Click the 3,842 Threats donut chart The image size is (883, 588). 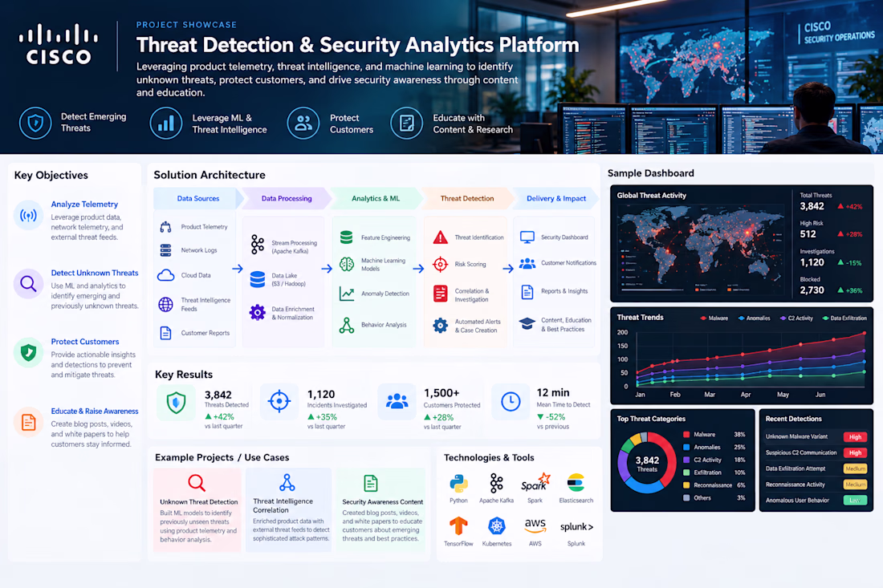[647, 463]
